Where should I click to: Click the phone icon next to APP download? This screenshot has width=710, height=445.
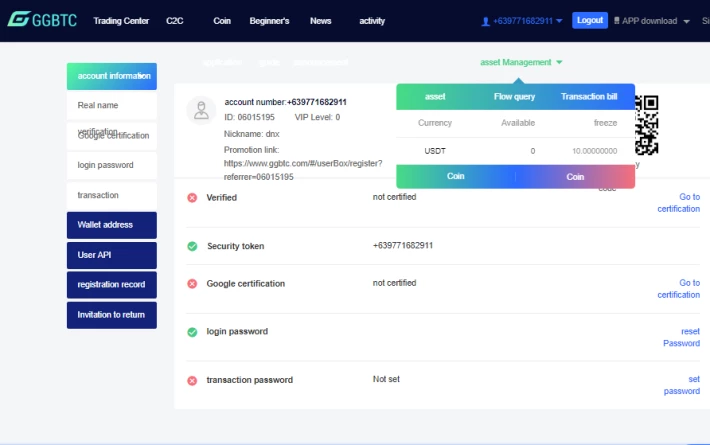(x=616, y=21)
